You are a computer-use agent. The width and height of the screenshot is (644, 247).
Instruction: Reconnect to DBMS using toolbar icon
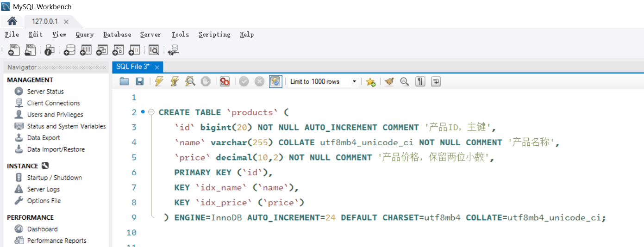tap(174, 50)
